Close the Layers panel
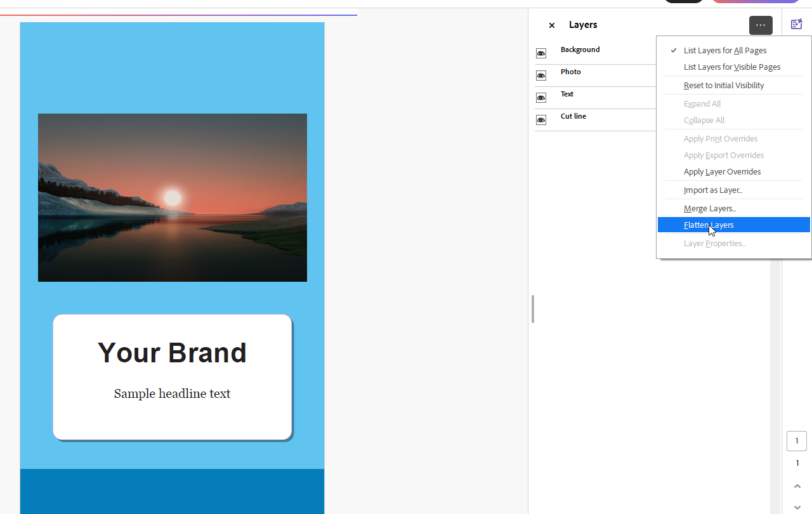 click(x=552, y=25)
